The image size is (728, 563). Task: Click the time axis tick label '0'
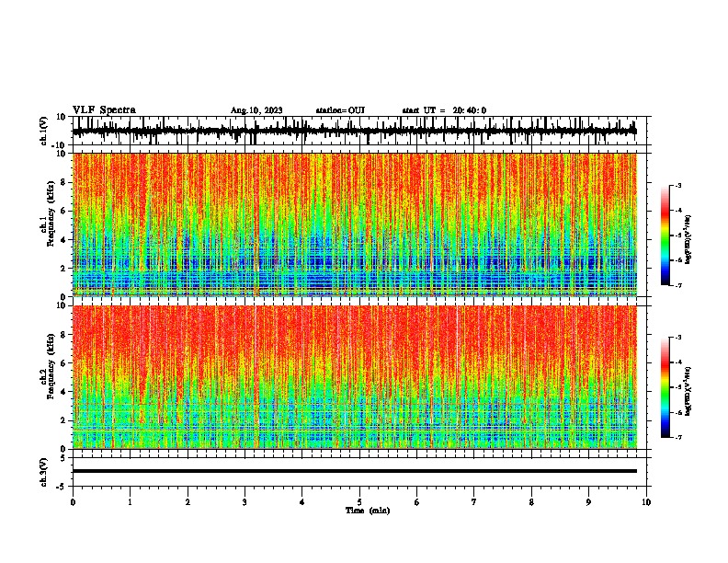point(73,502)
